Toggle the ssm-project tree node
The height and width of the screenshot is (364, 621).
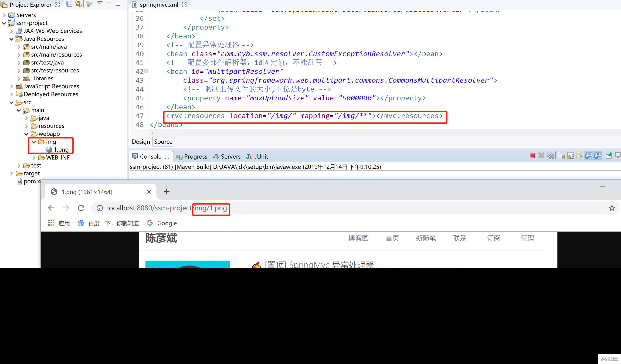click(5, 23)
